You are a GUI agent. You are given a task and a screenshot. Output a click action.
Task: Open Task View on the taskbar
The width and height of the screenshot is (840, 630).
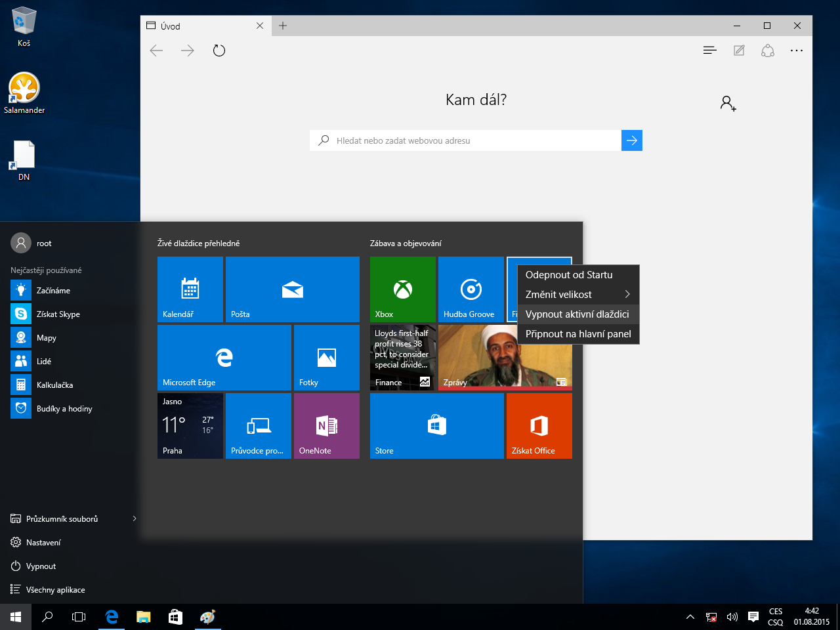79,617
